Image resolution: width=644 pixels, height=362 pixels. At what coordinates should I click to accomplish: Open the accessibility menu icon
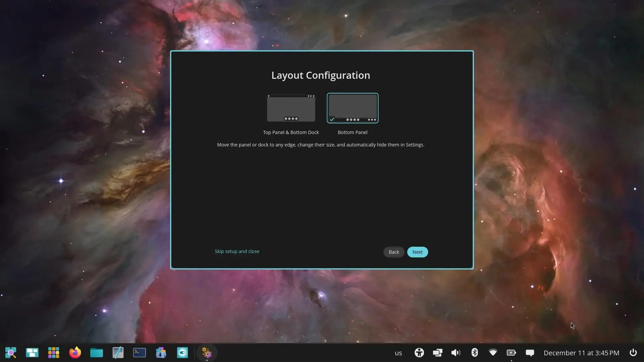[x=419, y=353]
